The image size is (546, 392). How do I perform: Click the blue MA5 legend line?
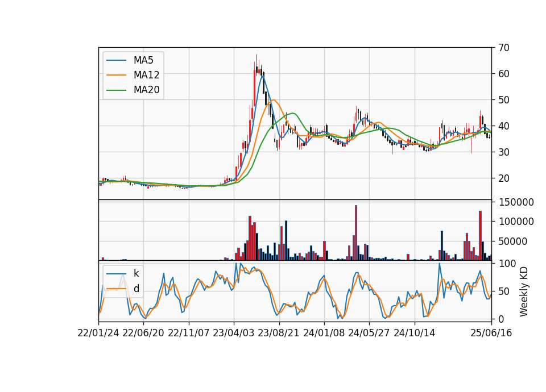click(116, 60)
